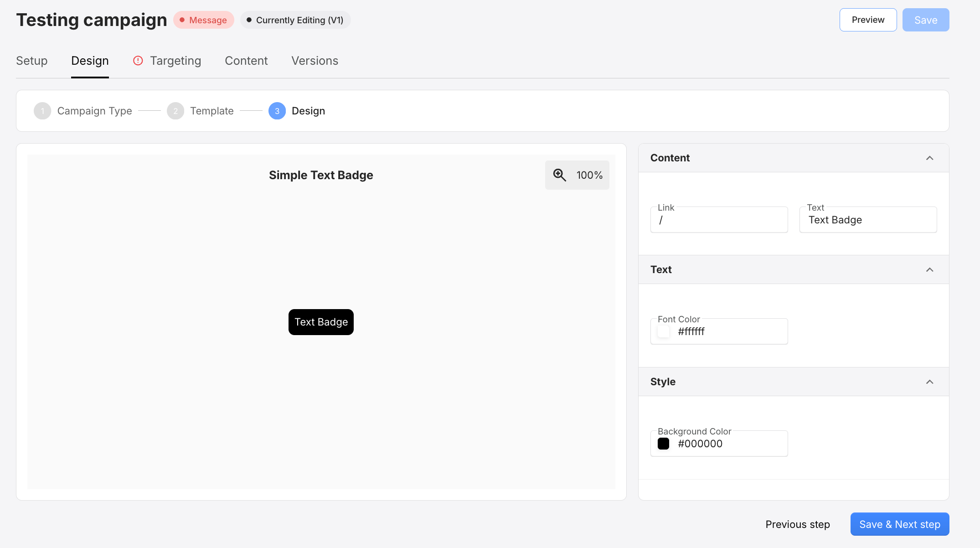Click the zoom magnifier icon in preview
The height and width of the screenshot is (548, 980).
(x=560, y=175)
